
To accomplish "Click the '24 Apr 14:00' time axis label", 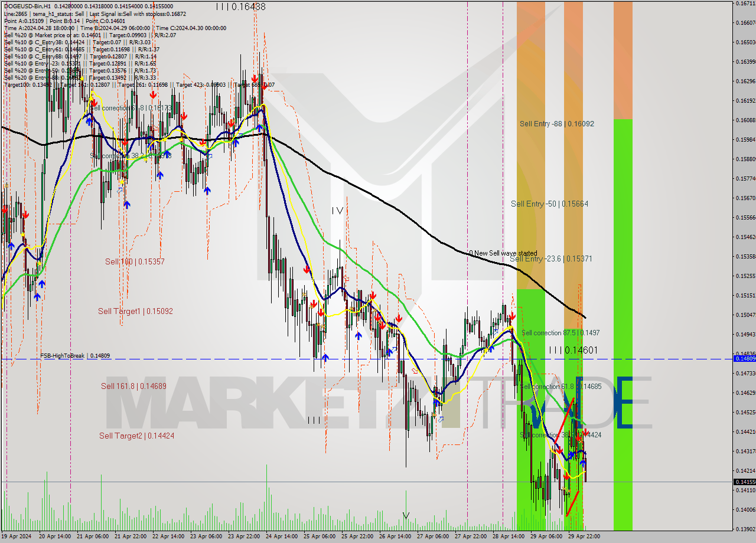I will (282, 537).
